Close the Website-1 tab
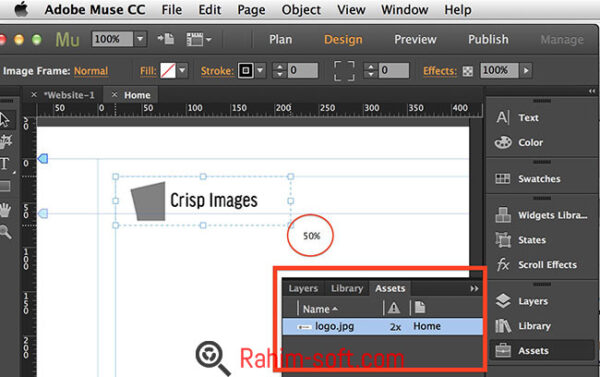 point(34,95)
